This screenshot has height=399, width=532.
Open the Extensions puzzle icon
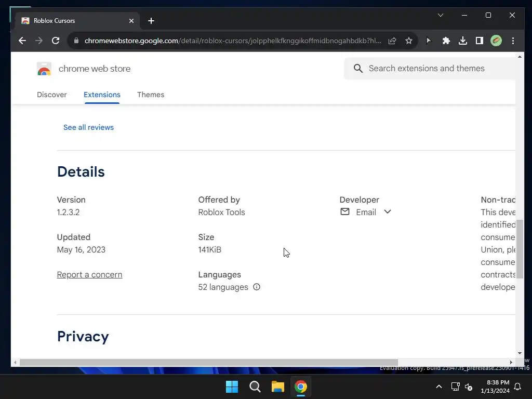tap(446, 41)
